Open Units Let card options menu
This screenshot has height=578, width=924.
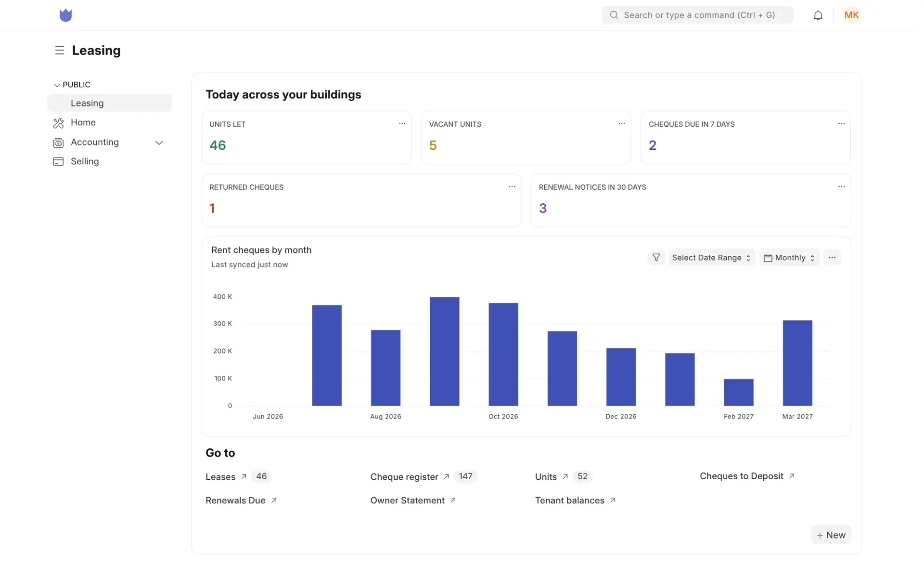402,124
